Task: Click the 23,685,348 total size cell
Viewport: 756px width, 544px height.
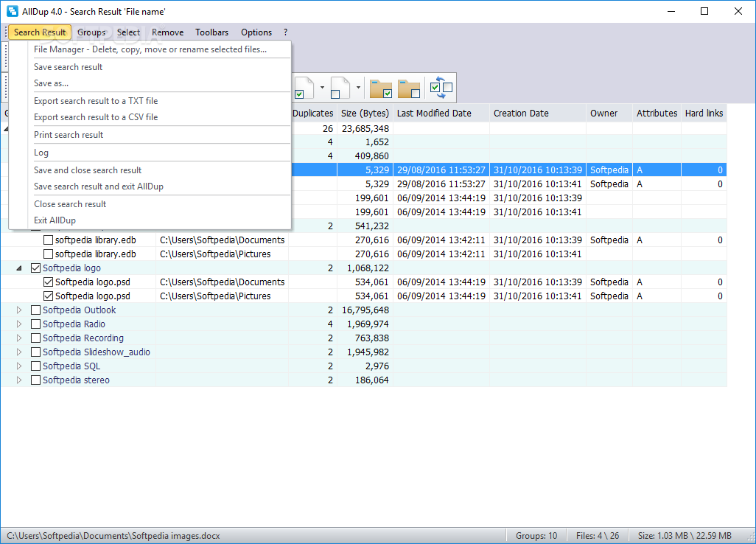Action: 365,129
